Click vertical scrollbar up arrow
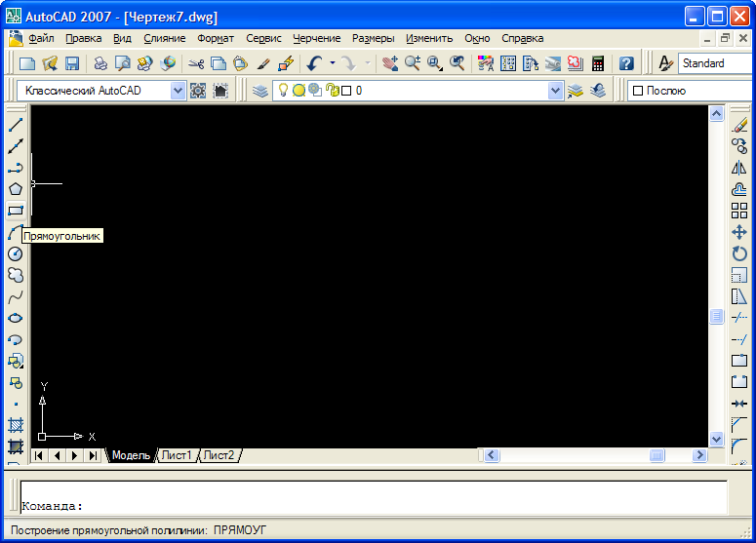This screenshot has height=543, width=756. click(716, 114)
